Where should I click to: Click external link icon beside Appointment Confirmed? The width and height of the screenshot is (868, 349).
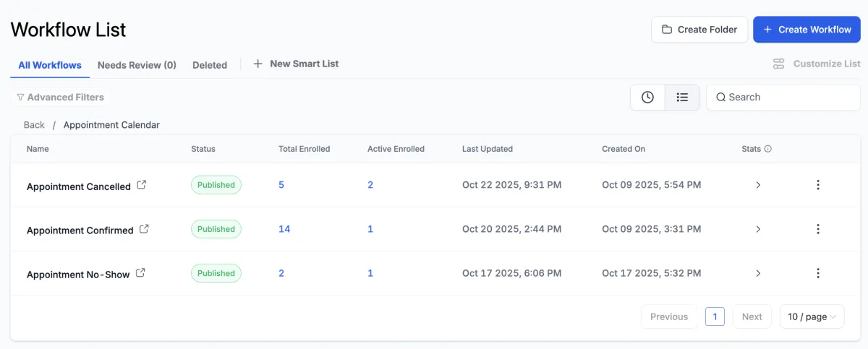point(144,229)
